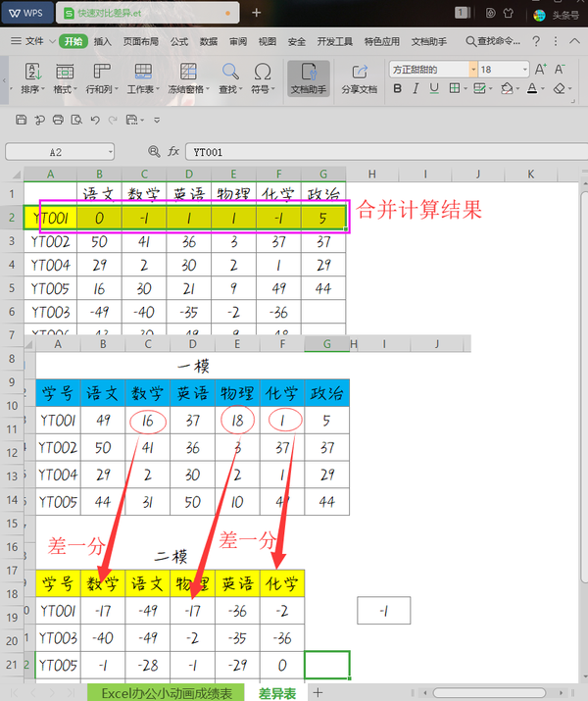Toggle Italic formatting
Screen dimensions: 588x701
[x=416, y=88]
